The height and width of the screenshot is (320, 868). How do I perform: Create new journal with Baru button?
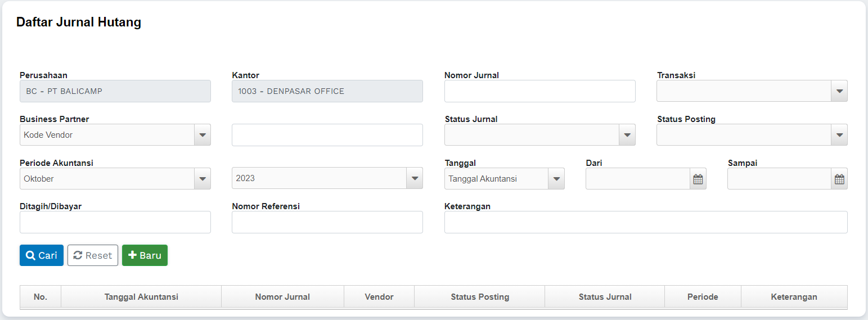[x=145, y=255]
